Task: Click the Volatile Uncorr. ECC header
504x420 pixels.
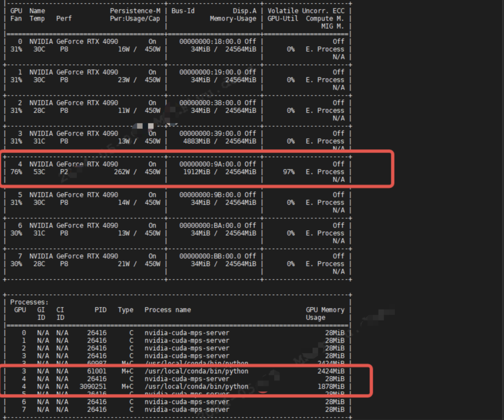Action: pyautogui.click(x=306, y=11)
